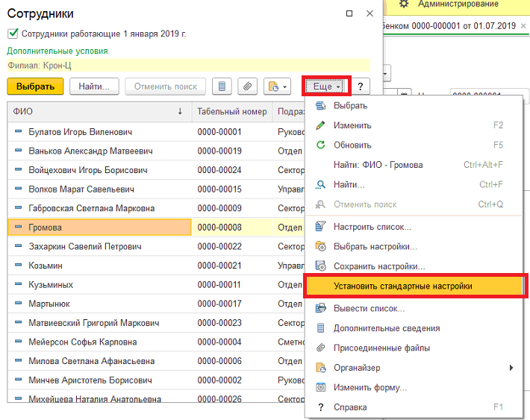Click the greyed Отменить поиск button
The height and width of the screenshot is (420, 530).
point(166,87)
